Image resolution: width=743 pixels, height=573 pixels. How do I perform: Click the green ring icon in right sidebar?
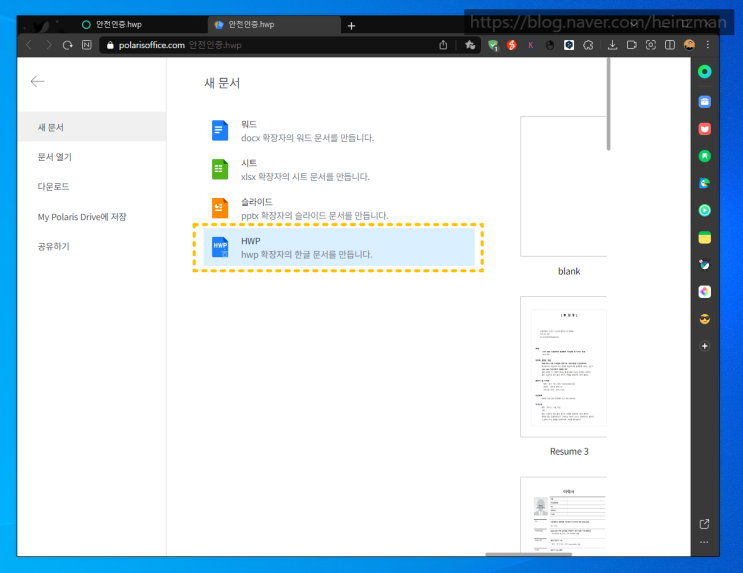(x=705, y=72)
